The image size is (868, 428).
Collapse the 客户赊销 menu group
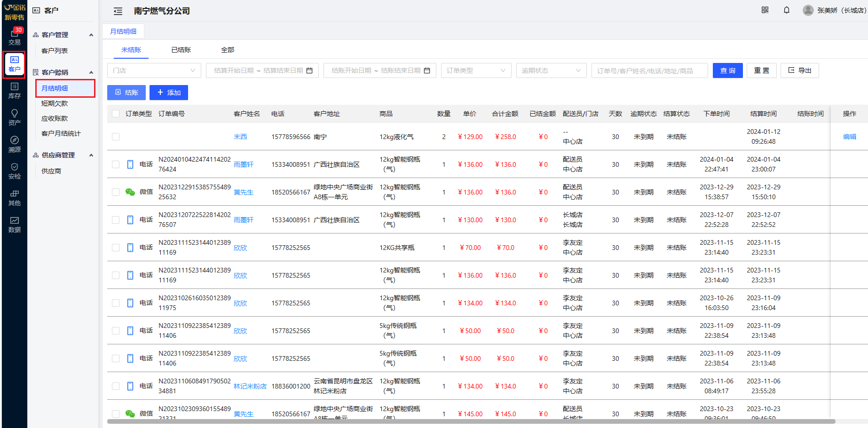click(91, 72)
